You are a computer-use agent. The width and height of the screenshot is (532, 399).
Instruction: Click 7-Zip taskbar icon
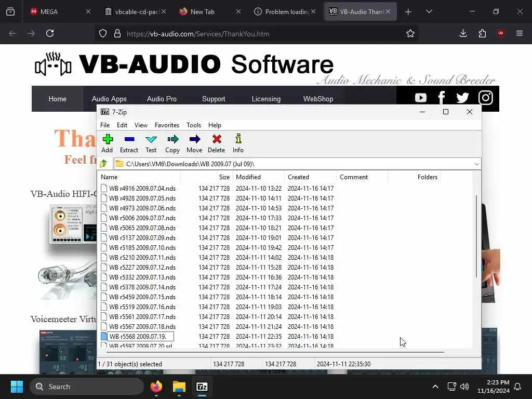(202, 387)
